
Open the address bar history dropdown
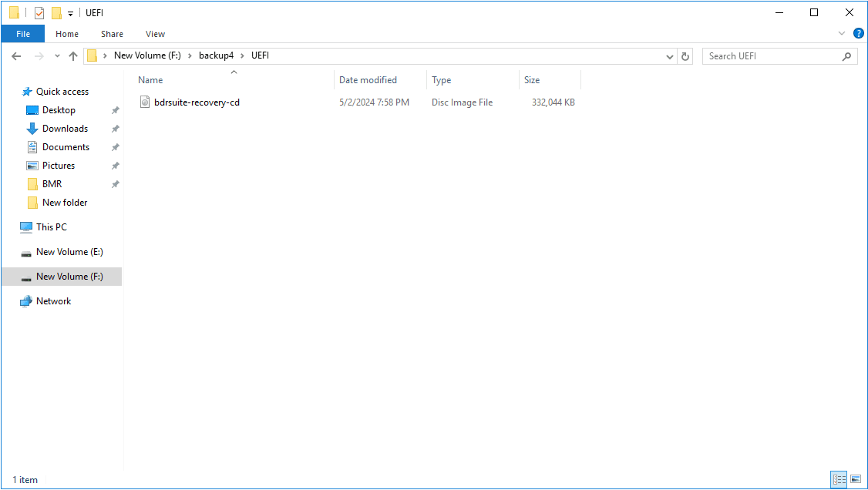click(x=669, y=56)
